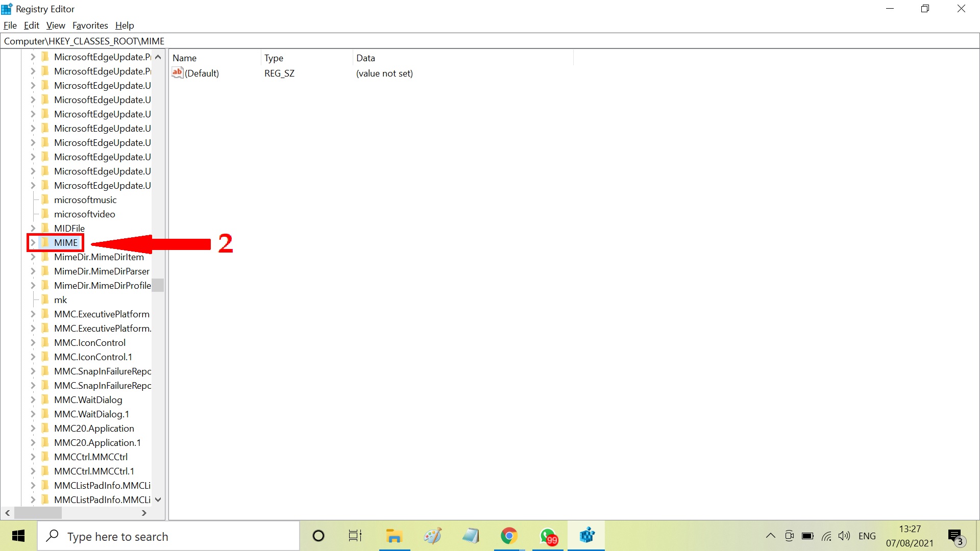Viewport: 980px width, 551px height.
Task: Click the Name column header
Action: 184,58
